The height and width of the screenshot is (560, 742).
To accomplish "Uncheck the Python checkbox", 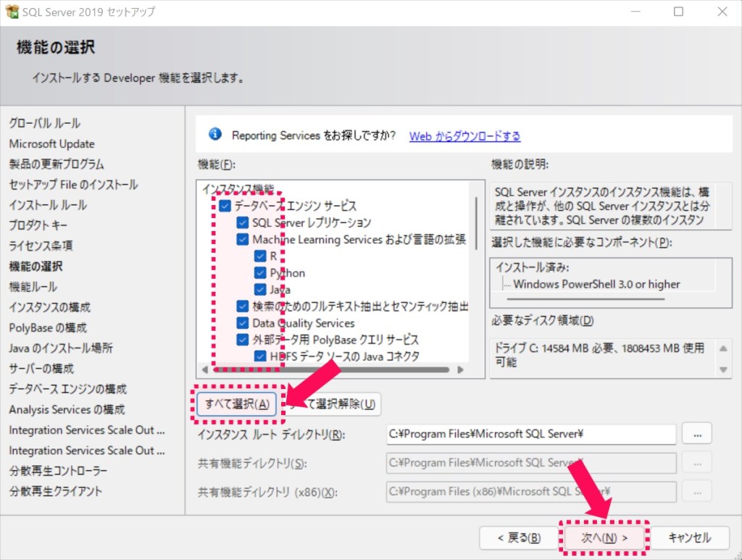I will (260, 273).
